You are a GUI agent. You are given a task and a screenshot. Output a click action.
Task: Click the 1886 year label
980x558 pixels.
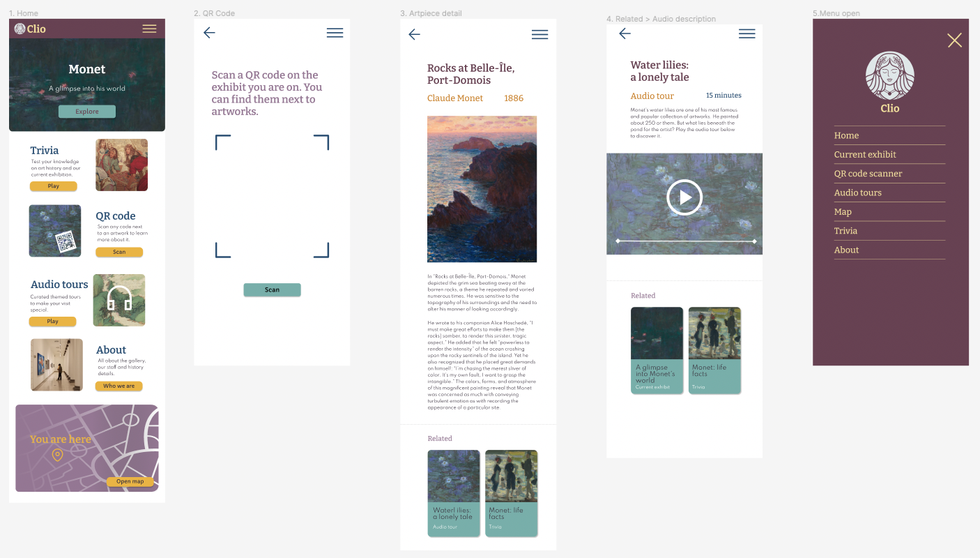(514, 98)
